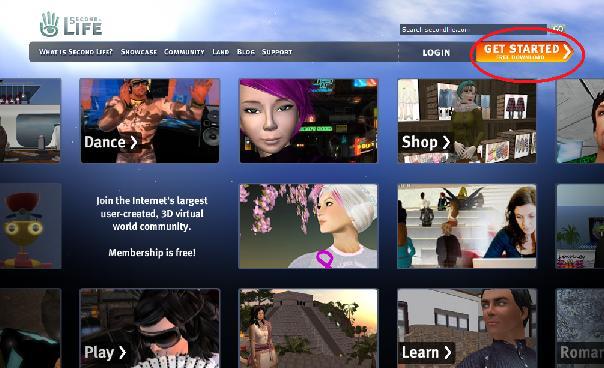Open the Dance tile label
This screenshot has width=604, height=368.
click(x=111, y=142)
